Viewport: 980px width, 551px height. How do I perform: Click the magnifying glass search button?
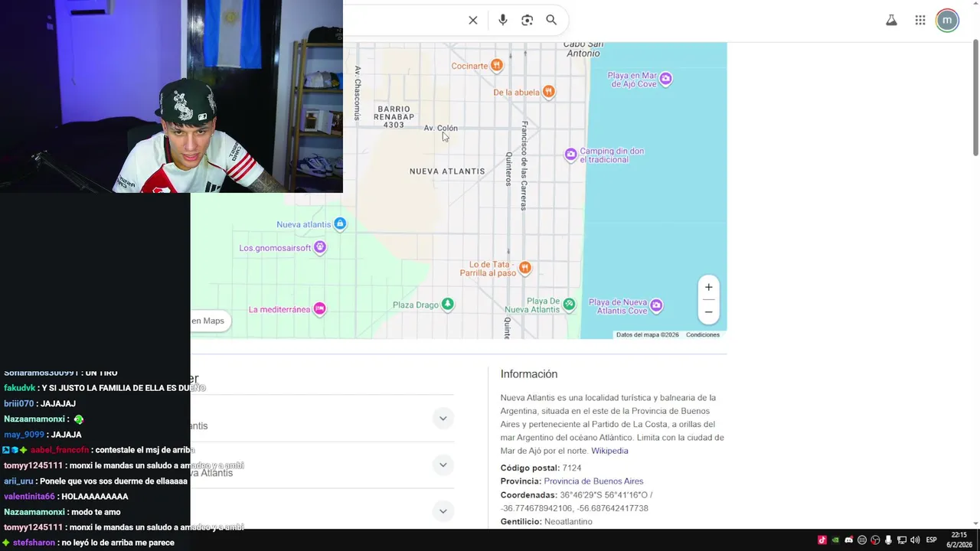coord(551,20)
